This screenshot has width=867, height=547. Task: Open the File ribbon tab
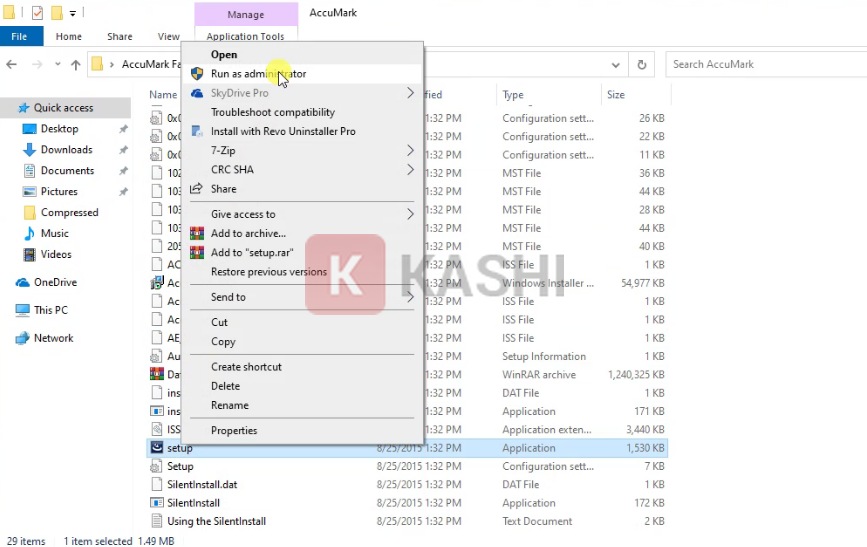click(x=20, y=37)
